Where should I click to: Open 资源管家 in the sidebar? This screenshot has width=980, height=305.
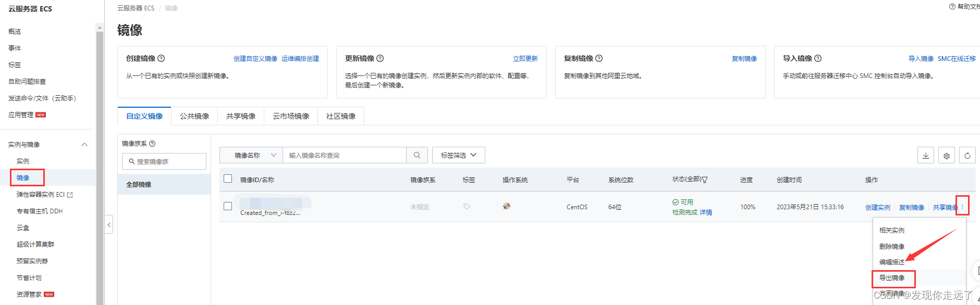pos(29,295)
